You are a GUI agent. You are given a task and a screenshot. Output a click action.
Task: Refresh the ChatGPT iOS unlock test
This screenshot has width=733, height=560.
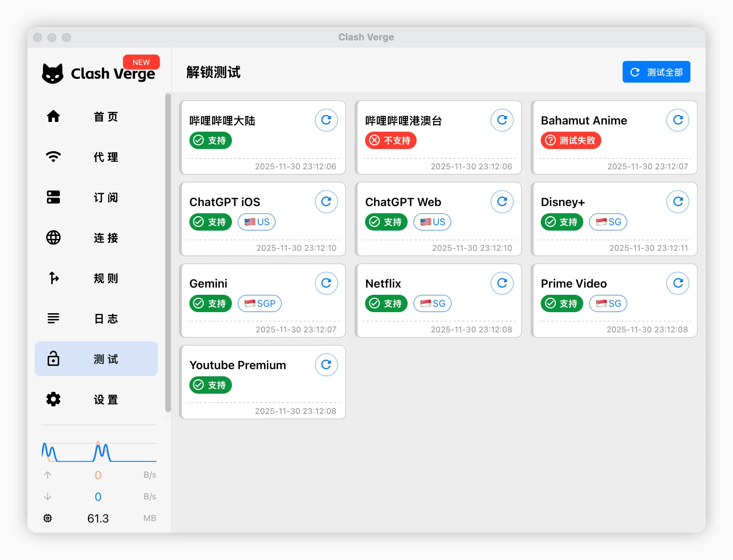coord(326,202)
